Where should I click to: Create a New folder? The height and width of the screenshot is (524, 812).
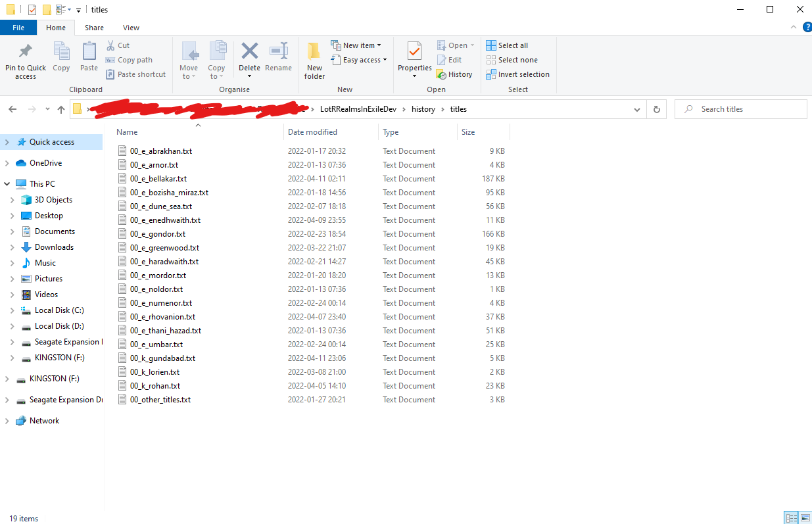pyautogui.click(x=314, y=60)
